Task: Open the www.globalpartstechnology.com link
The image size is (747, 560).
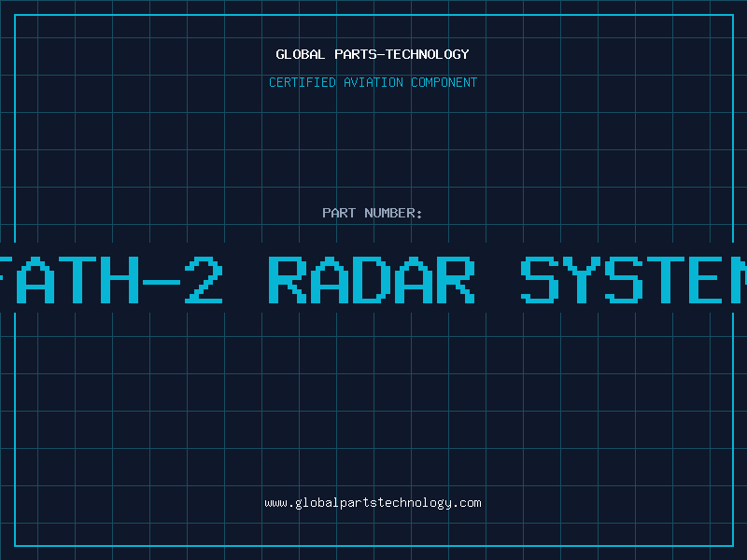Action: [373, 503]
